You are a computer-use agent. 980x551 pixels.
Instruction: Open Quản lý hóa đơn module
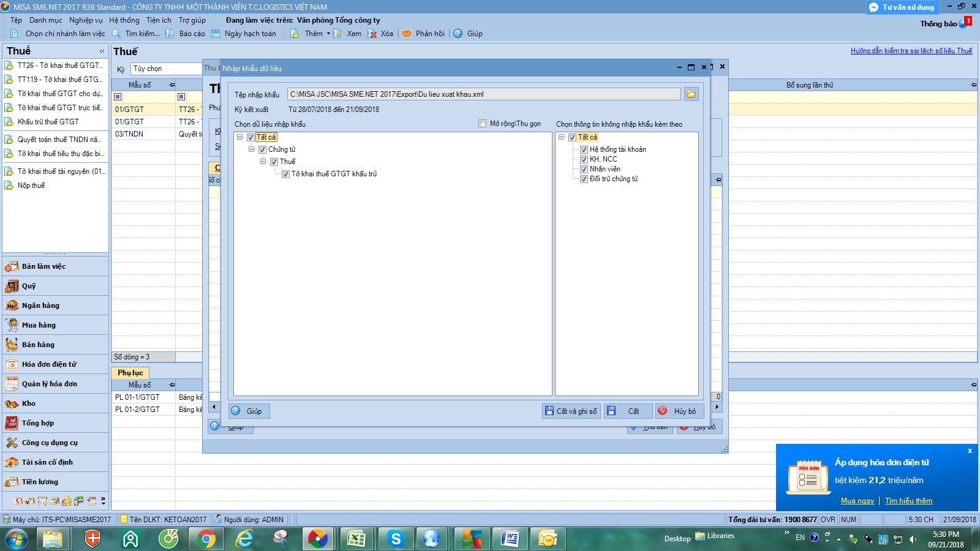(56, 384)
